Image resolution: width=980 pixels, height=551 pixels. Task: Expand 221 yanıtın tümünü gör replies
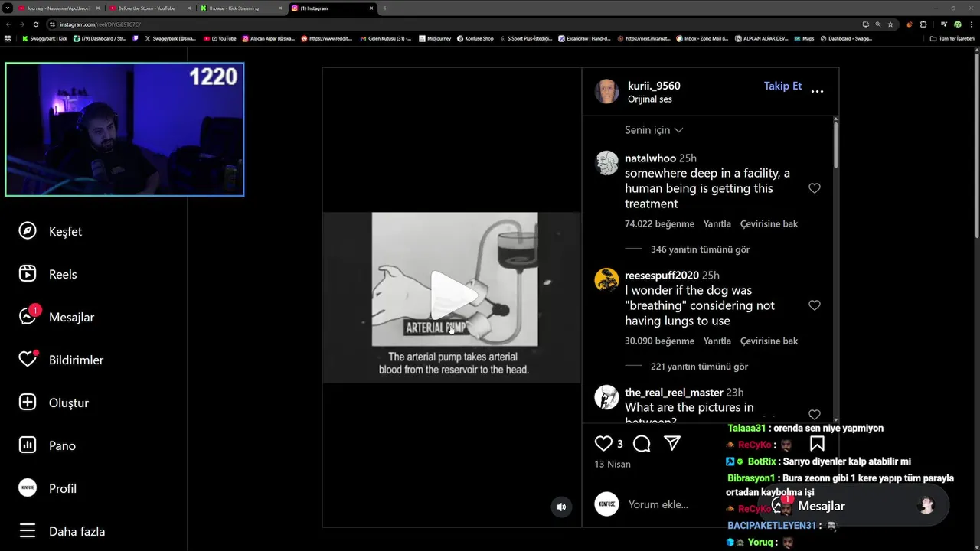click(x=699, y=367)
